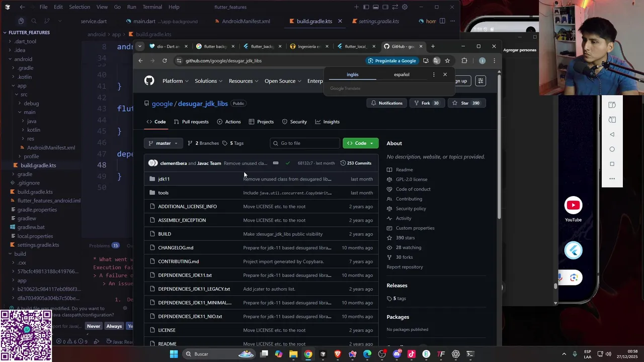Open VS Code Explorer view icon
This screenshot has height=362, width=644.
click(21, 21)
